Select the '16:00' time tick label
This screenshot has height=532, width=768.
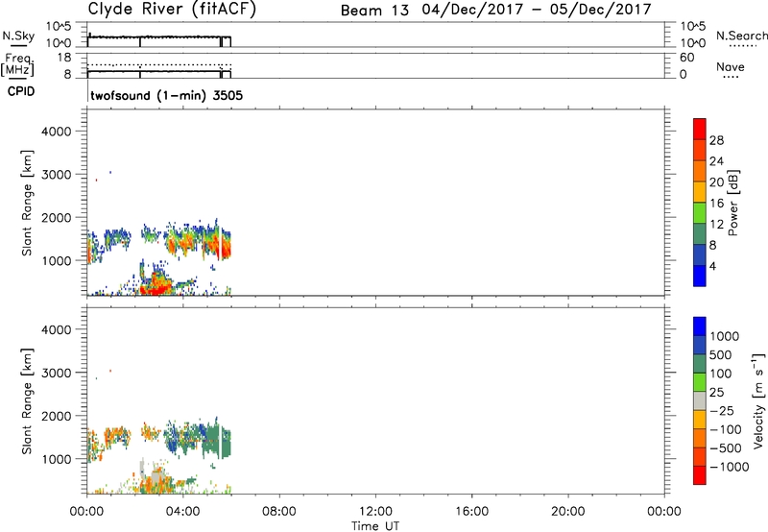click(471, 512)
